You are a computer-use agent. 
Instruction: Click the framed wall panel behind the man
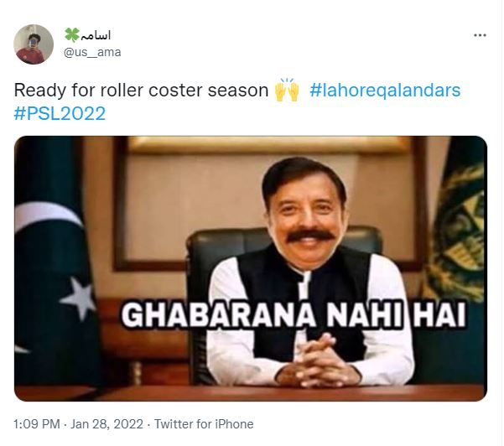pos(270,202)
